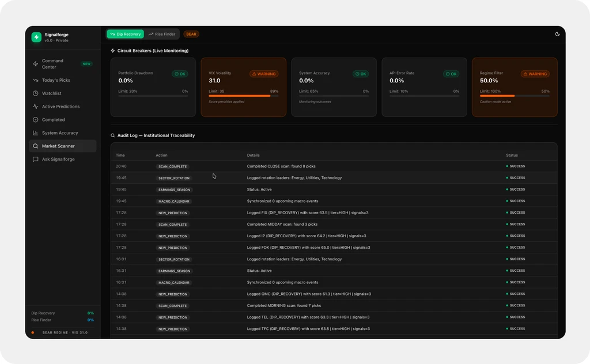The height and width of the screenshot is (364, 590).
Task: Click the Ask Signalforge chat bubble icon
Action: [35, 159]
